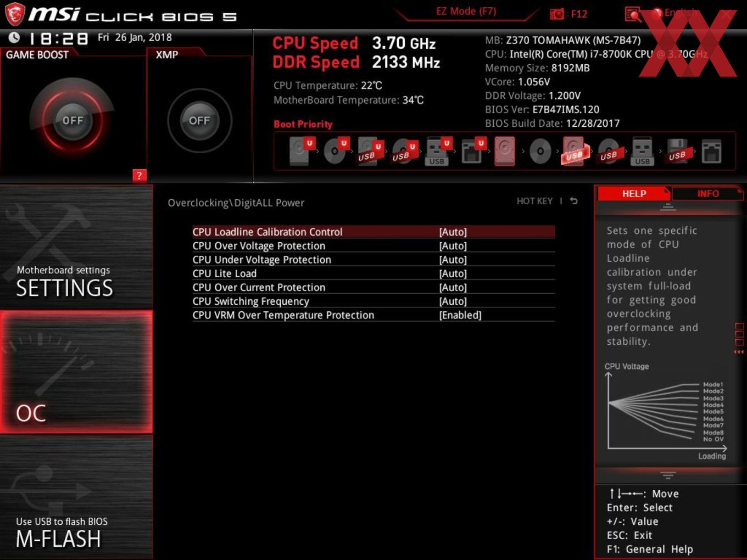Change language via English button

tap(674, 13)
